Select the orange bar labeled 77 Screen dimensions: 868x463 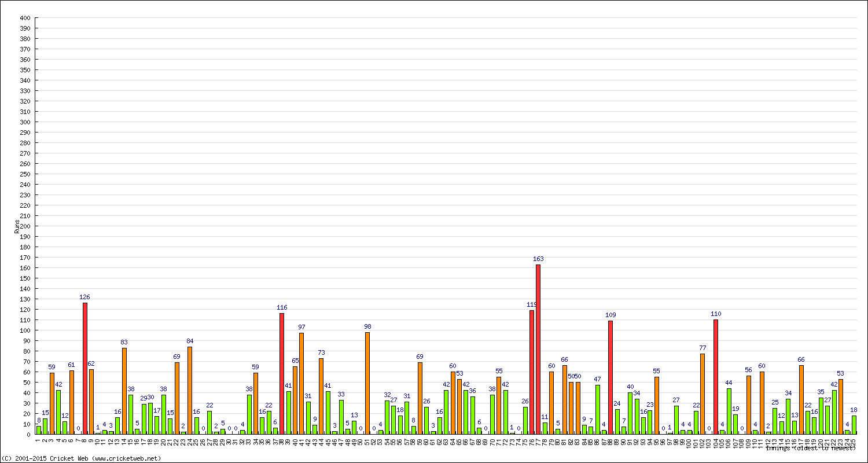click(x=703, y=394)
